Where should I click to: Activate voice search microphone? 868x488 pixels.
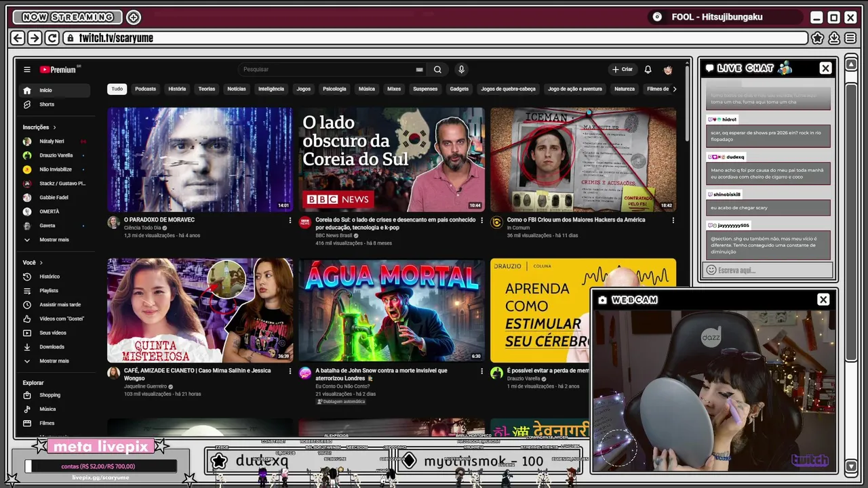pyautogui.click(x=461, y=69)
